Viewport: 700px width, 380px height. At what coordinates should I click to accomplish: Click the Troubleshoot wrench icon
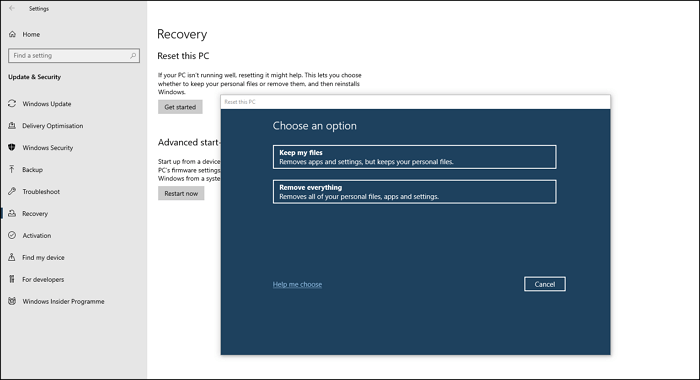tap(12, 191)
